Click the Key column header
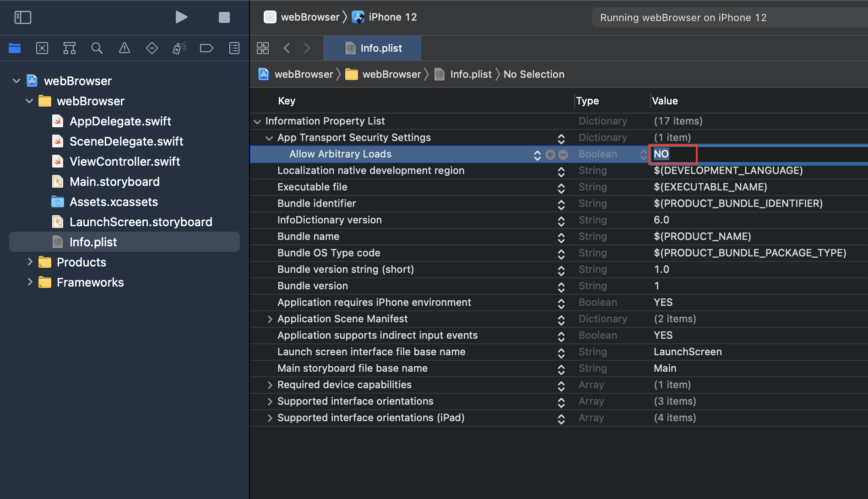The height and width of the screenshot is (499, 868). click(287, 101)
